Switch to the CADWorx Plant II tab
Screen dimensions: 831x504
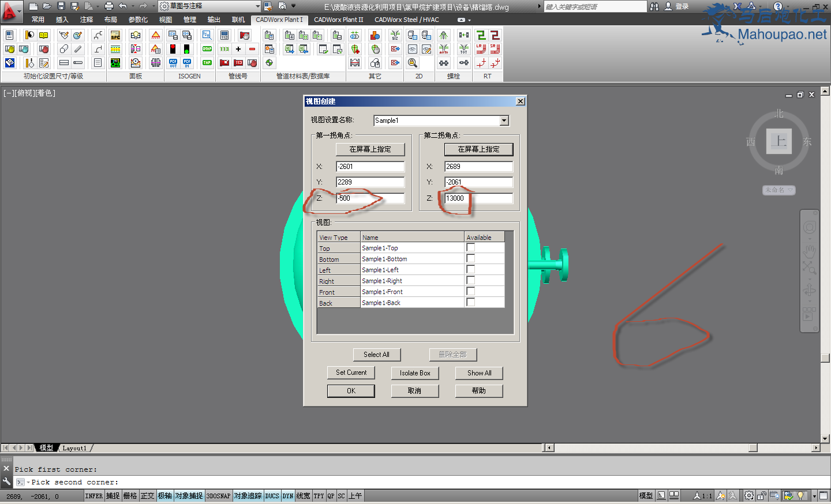(x=339, y=20)
